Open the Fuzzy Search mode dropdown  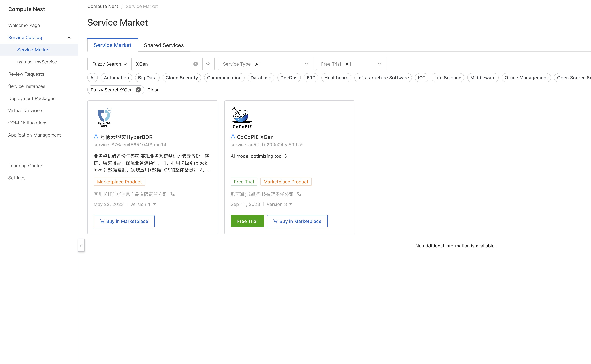(110, 64)
